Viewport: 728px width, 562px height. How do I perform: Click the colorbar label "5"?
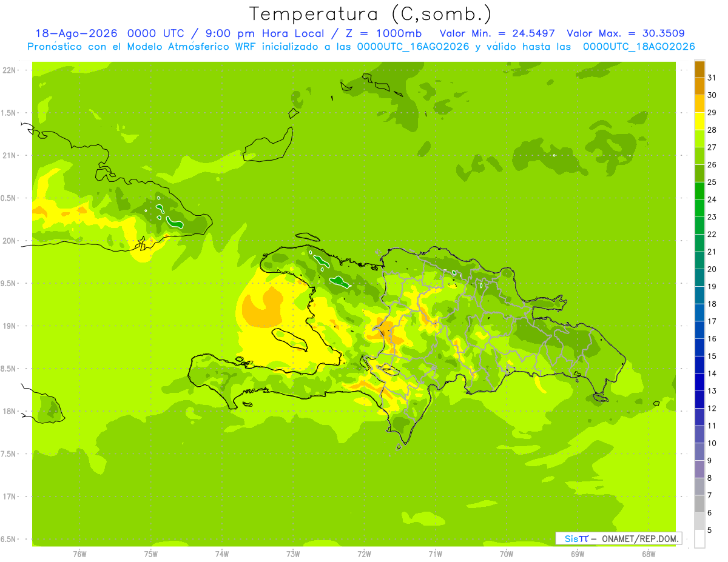coord(710,530)
